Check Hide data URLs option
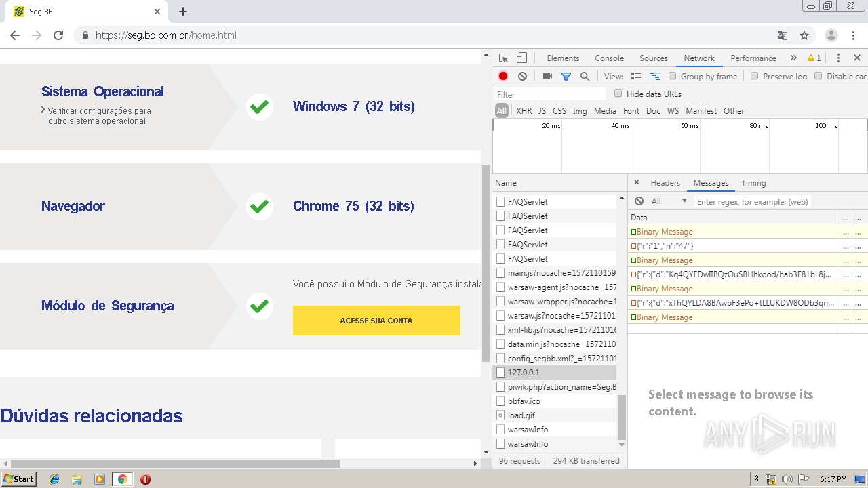Screen dimensions: 868x488 click(618, 94)
